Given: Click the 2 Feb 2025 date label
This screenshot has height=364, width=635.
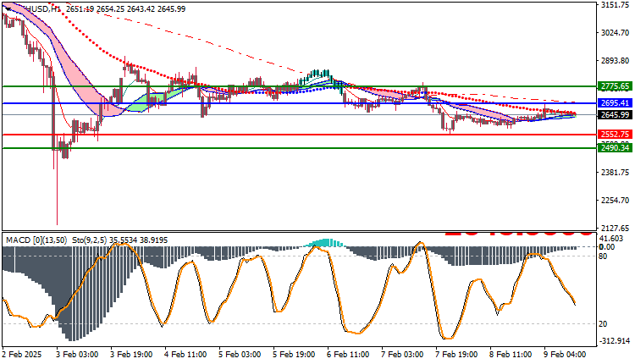Looking at the screenshot, I should click(22, 355).
